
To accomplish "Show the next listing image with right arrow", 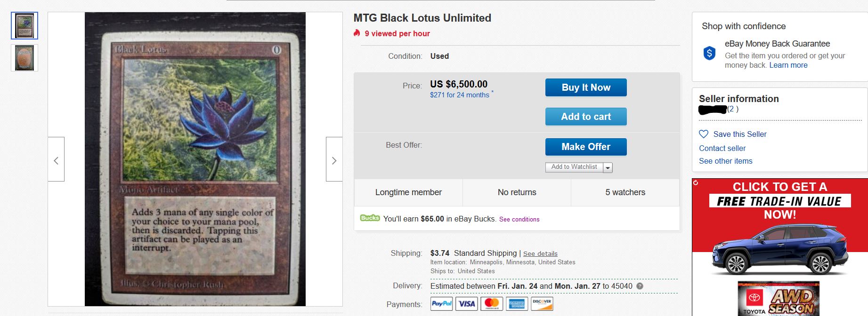I will [334, 159].
